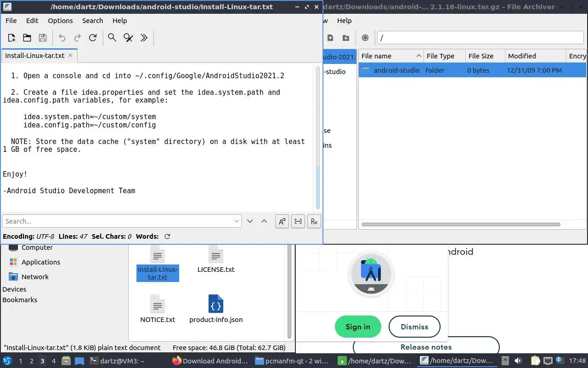
Task: Click the Sign in button in browser
Action: tap(358, 327)
